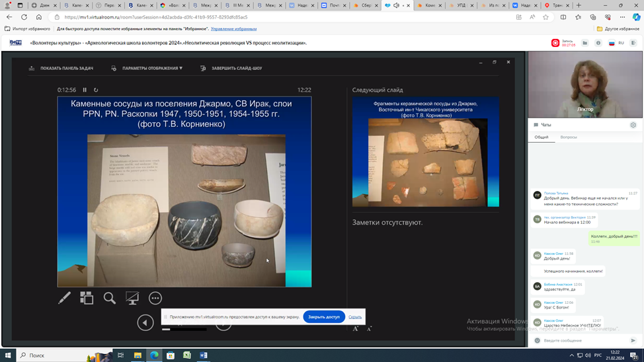Toggle black screen slideshow icon
Screen dimensions: 644x362
[132, 299]
